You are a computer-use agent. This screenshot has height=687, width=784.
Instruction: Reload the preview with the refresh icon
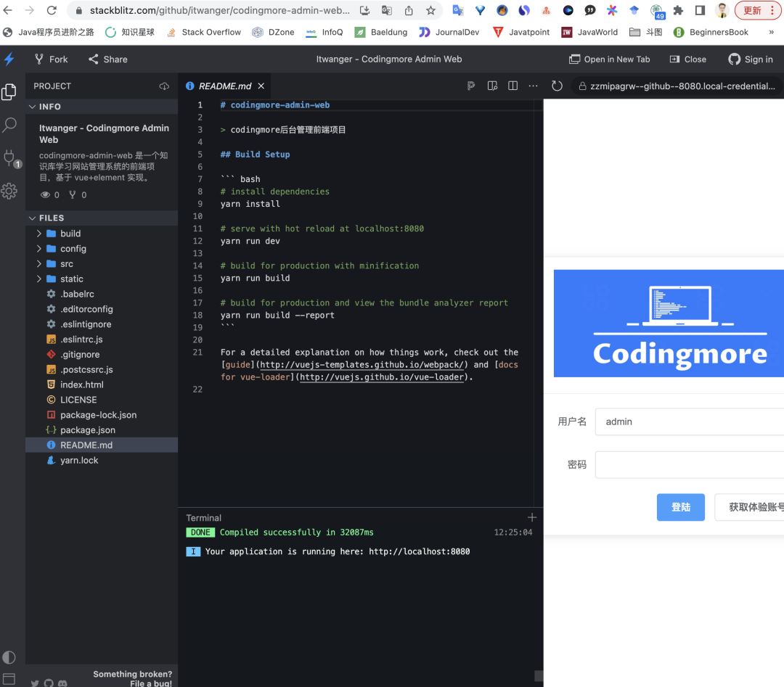pos(557,86)
